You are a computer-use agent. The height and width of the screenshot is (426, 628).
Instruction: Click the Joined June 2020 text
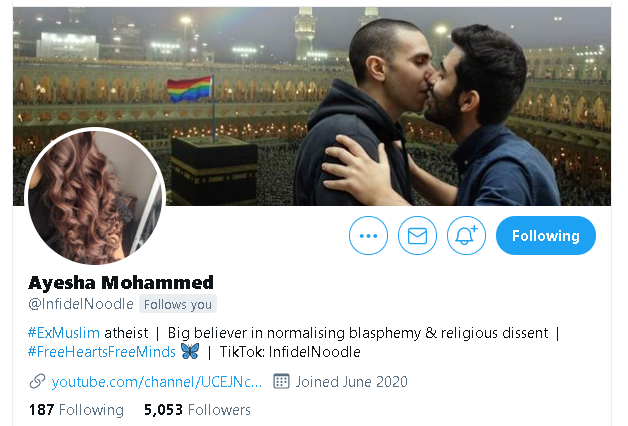point(351,382)
